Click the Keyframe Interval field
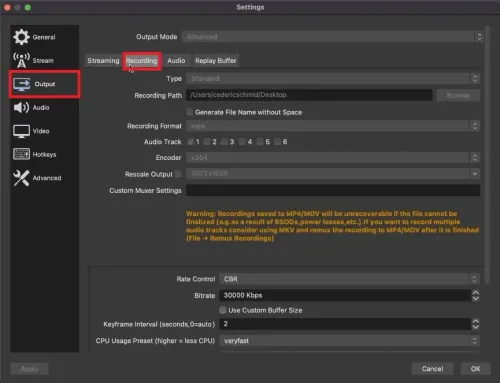The height and width of the screenshot is (383, 500). click(x=345, y=324)
